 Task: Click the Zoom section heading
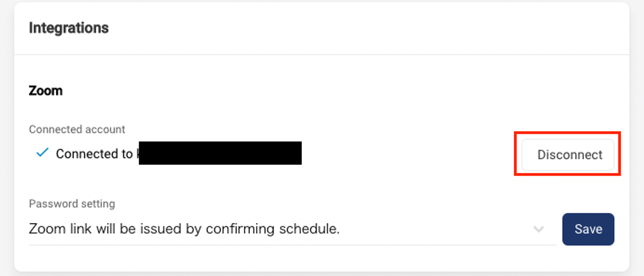coord(46,90)
